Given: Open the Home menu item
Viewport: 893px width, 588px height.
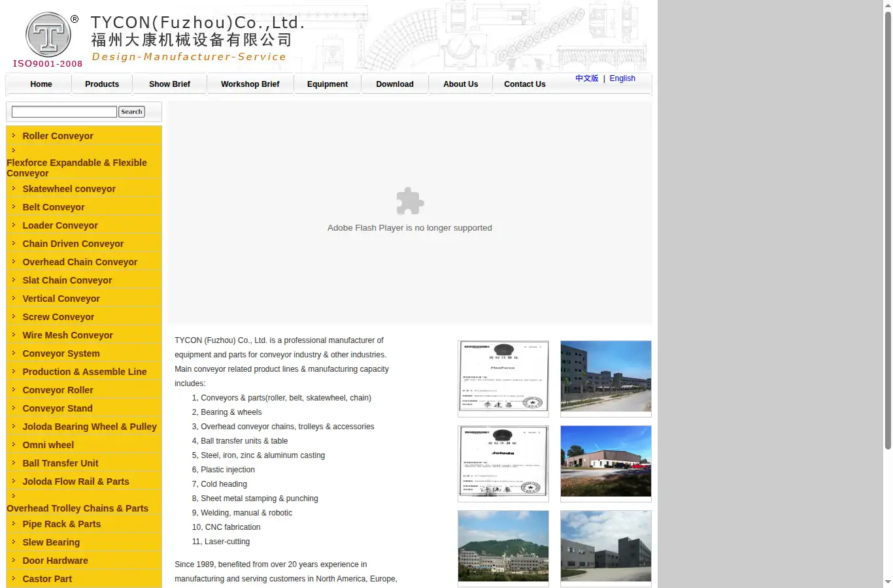Looking at the screenshot, I should pos(41,84).
